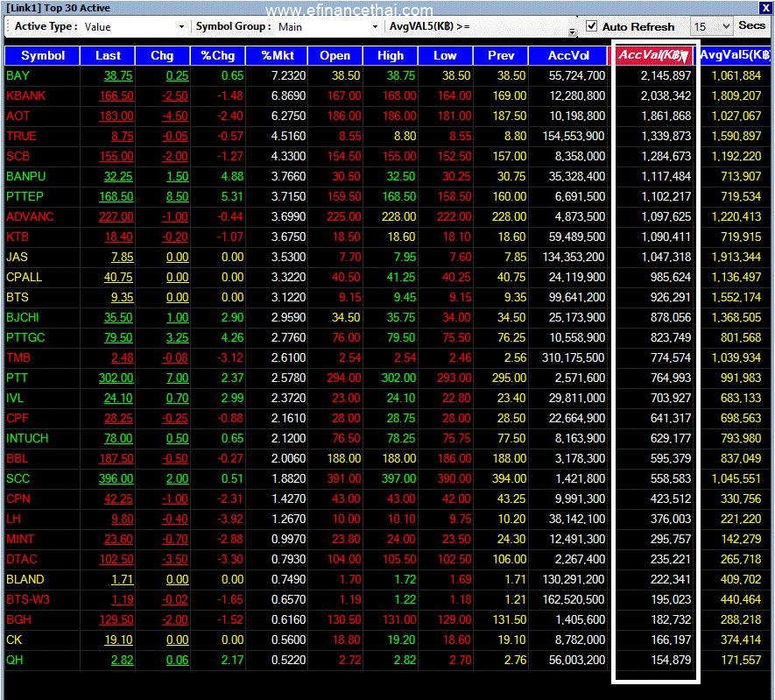Toggle the Auto Refresh checkbox

591,25
